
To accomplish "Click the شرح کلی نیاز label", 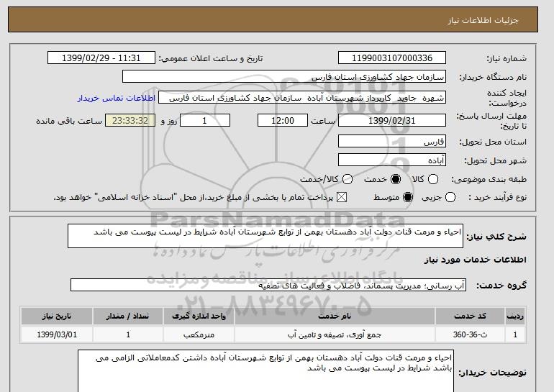I will pyautogui.click(x=496, y=237).
